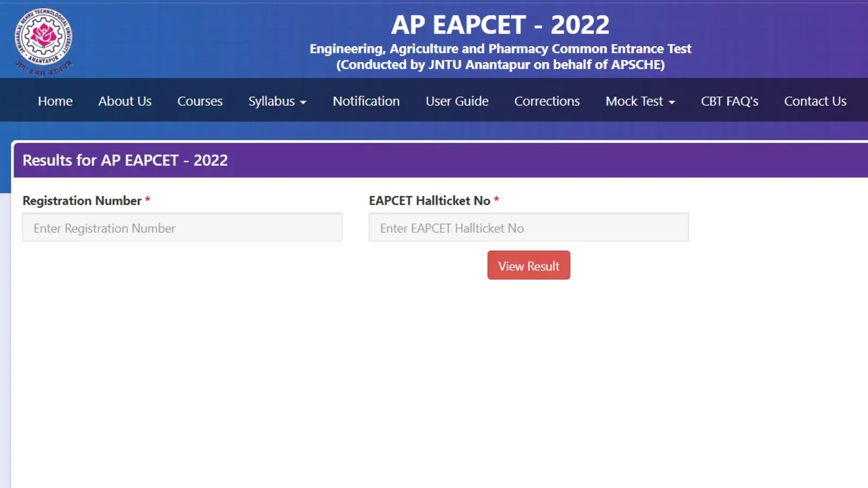Click the Enter EAPCET Hallticket No field
Image resolution: width=868 pixels, height=488 pixels.
(x=528, y=228)
